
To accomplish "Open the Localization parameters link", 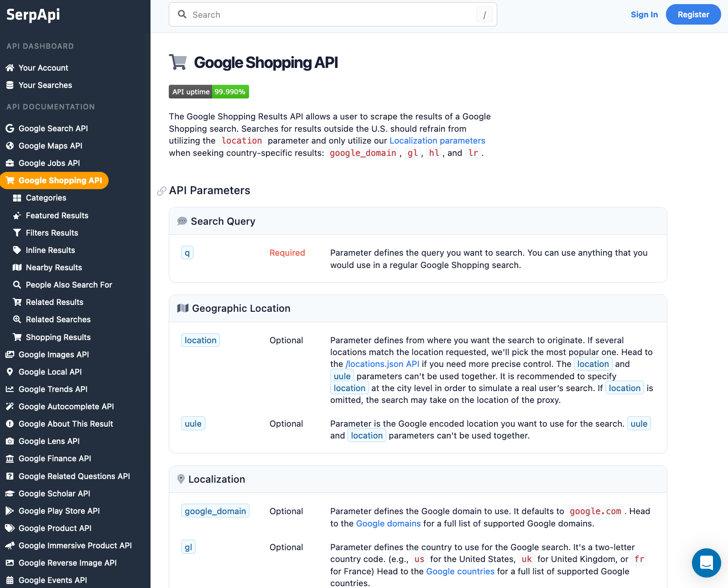I will coord(437,141).
